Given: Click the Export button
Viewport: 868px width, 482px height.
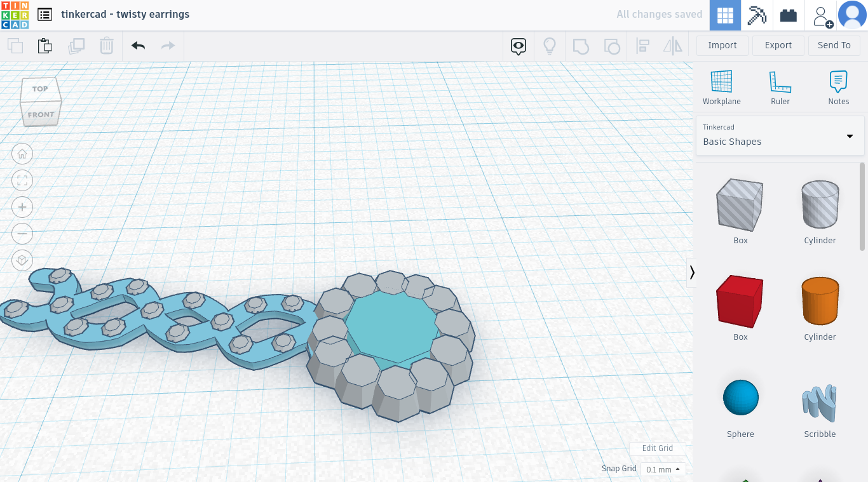Looking at the screenshot, I should (x=778, y=45).
